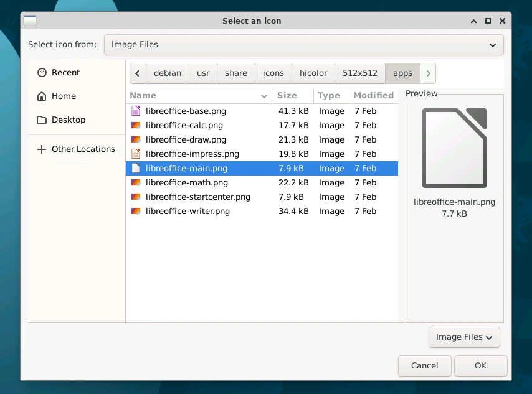
Task: Click the libreoffice-base.png file icon
Action: pyautogui.click(x=136, y=111)
